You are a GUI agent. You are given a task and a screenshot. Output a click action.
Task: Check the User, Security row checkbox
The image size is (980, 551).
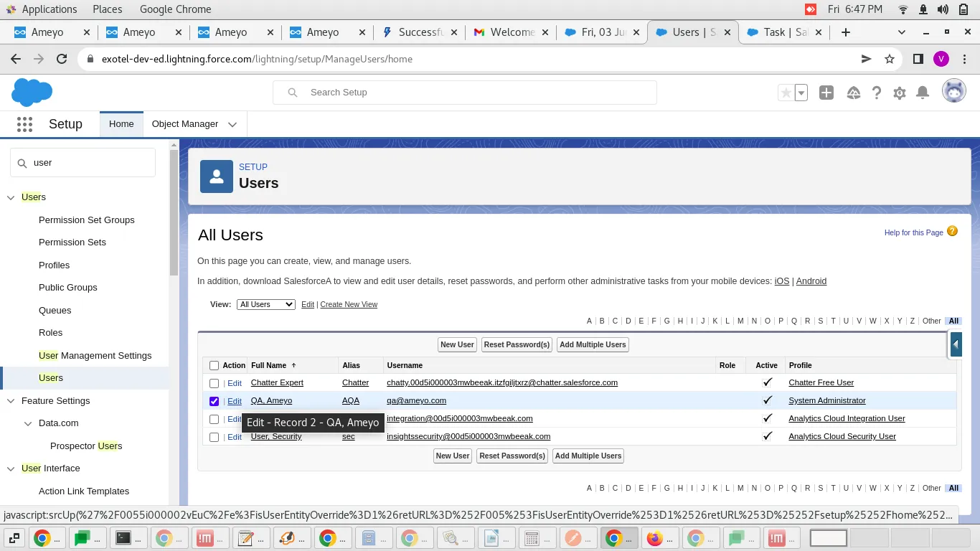[x=214, y=437]
